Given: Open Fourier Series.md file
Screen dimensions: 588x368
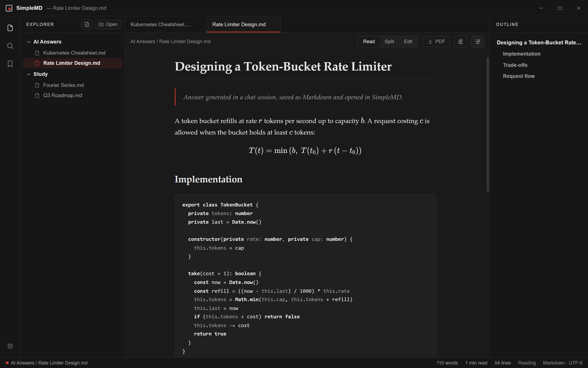Looking at the screenshot, I should [72, 85].
